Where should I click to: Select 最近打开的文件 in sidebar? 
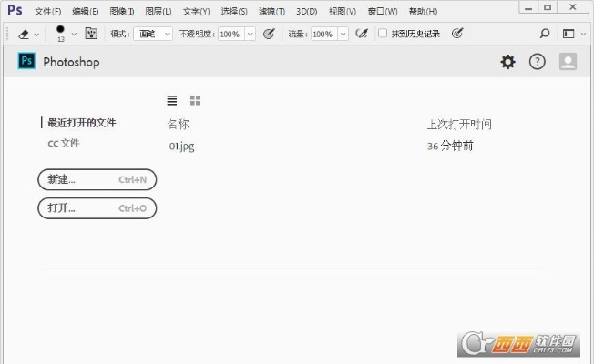81,123
